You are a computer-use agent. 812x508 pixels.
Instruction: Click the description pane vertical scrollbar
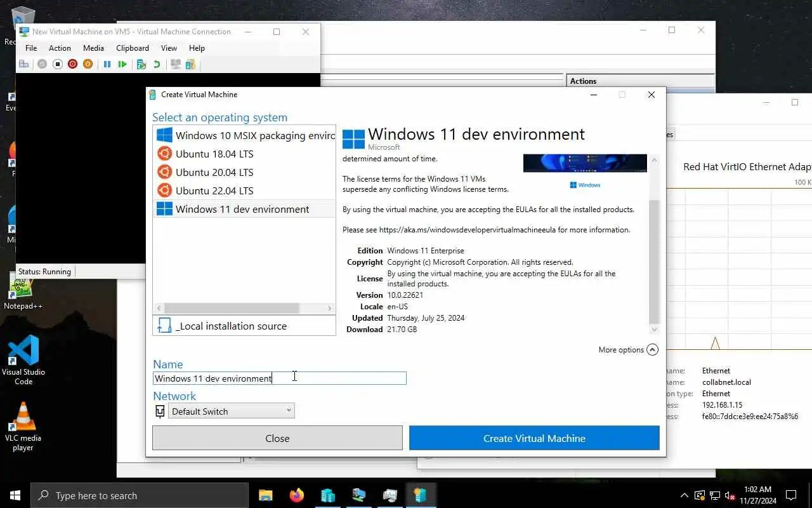[655, 262]
